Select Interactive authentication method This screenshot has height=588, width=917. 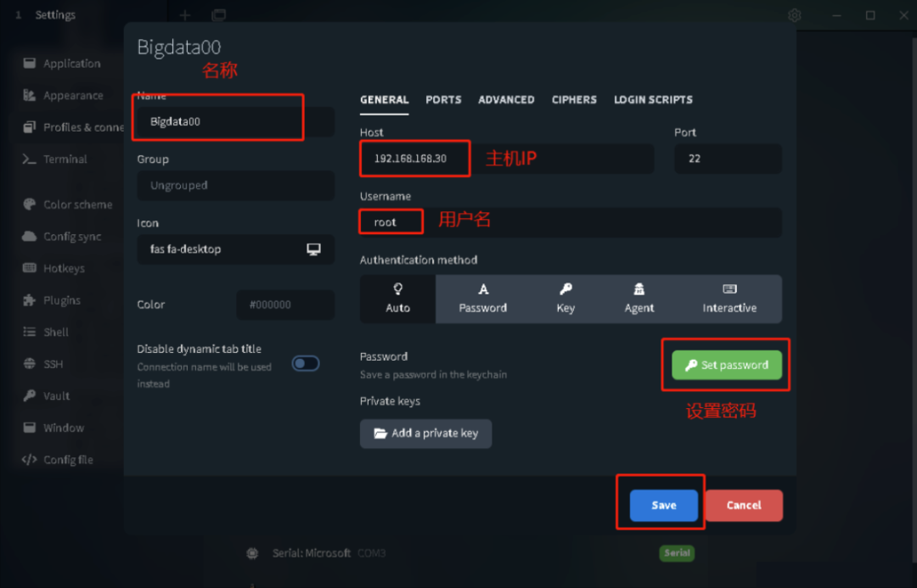(x=729, y=299)
